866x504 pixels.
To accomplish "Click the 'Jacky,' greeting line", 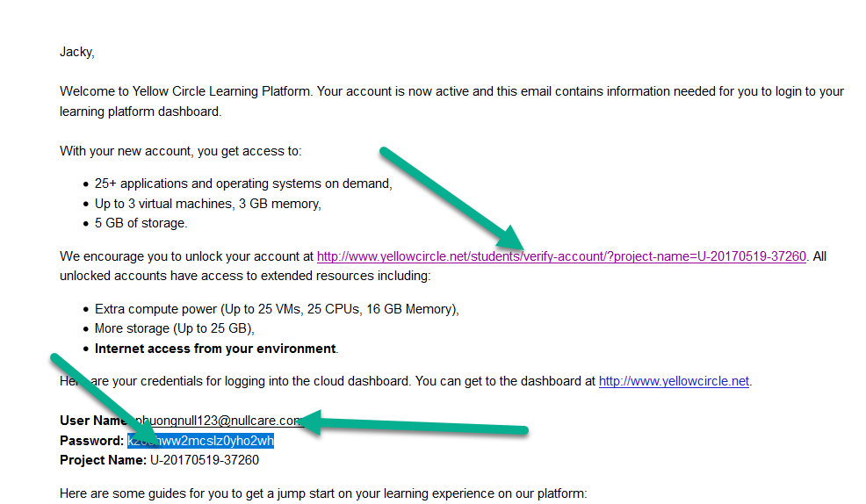I will coord(76,52).
